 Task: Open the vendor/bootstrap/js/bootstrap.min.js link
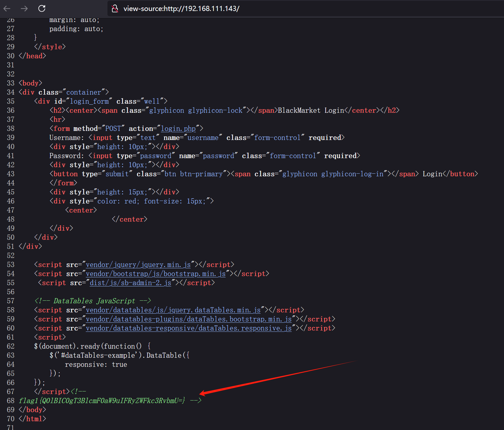(x=156, y=274)
